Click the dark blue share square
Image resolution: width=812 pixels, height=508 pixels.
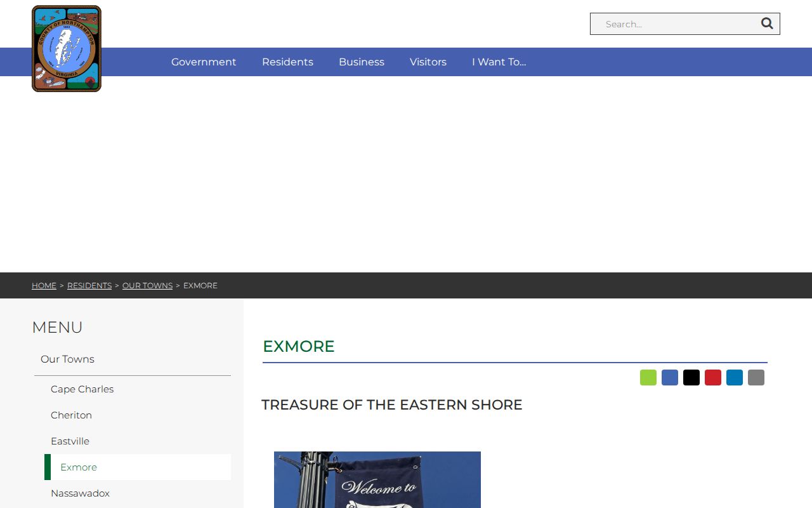point(670,377)
